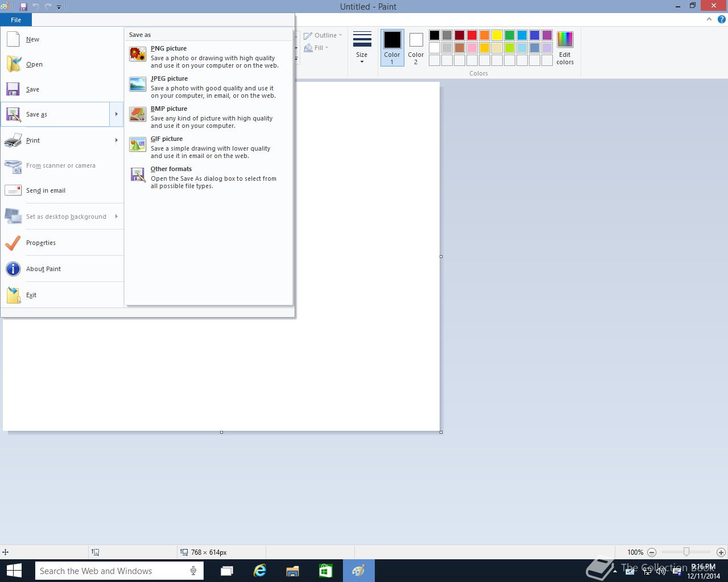This screenshot has width=728, height=582.
Task: Click the File tab
Action: 16,20
